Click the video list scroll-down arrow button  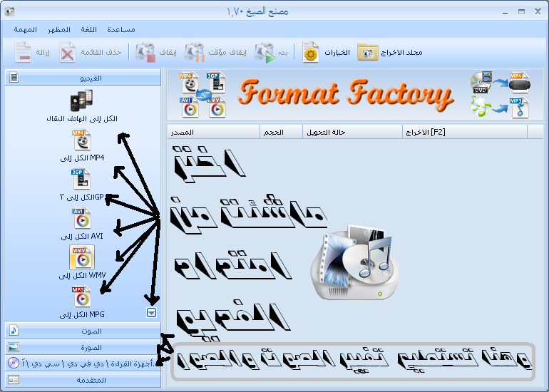(x=152, y=313)
